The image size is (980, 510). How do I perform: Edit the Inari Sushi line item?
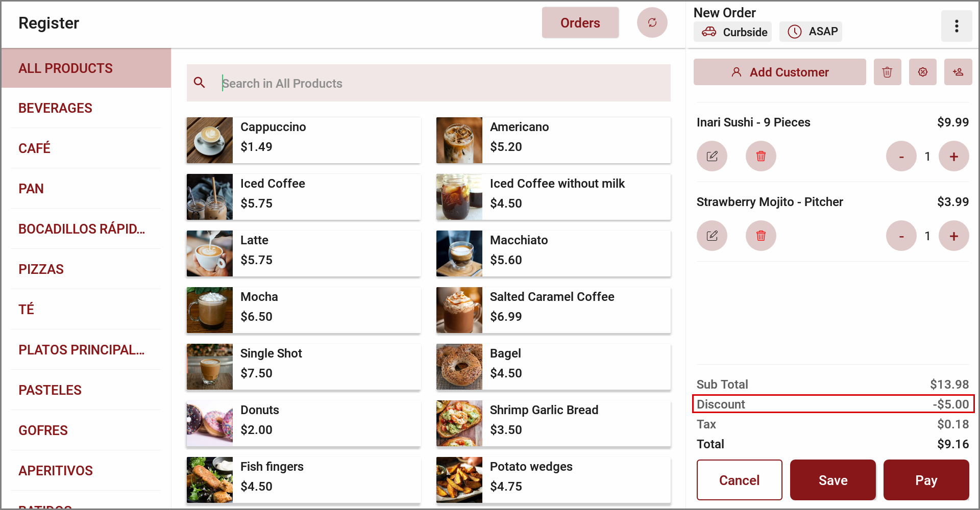[712, 156]
